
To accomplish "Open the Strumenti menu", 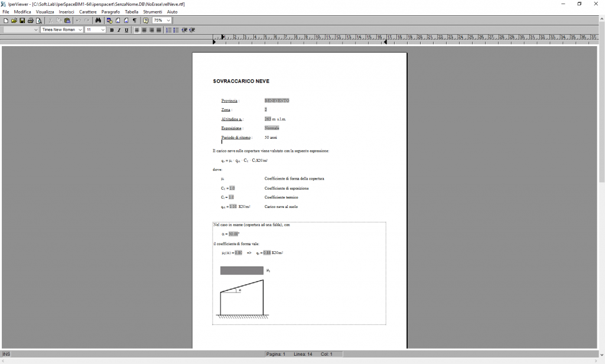I will point(153,12).
